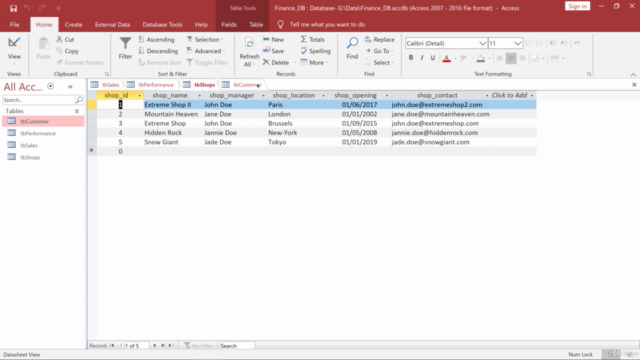Apply the red font color
Viewport: 640px width, 360px height.
447,58
